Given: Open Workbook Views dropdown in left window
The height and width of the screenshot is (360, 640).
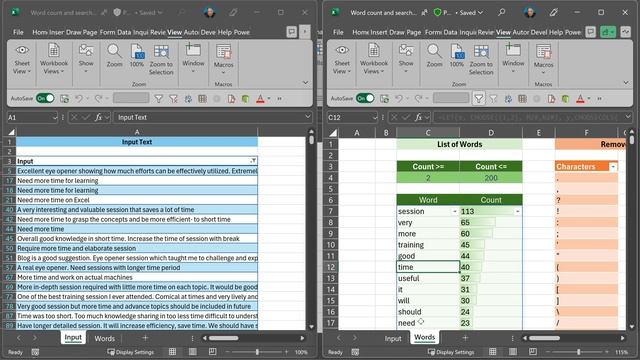Looking at the screenshot, I should click(54, 60).
